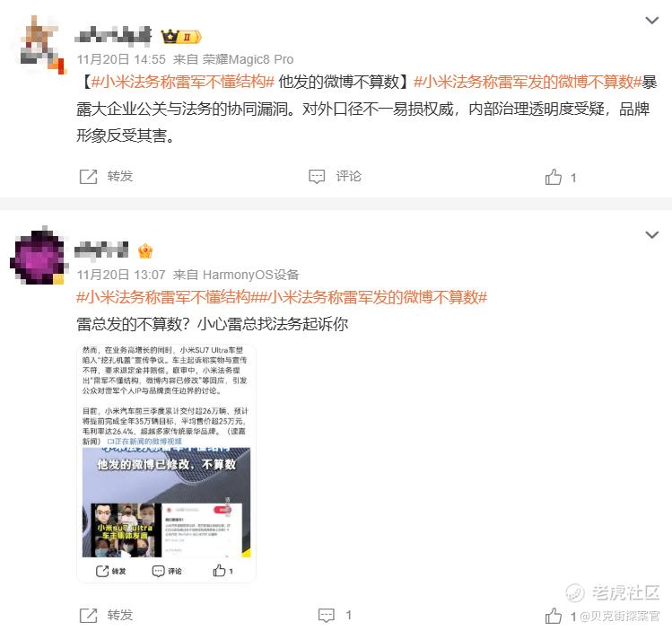This screenshot has width=672, height=631.
Task: Open comments on the second post
Action: 327,616
